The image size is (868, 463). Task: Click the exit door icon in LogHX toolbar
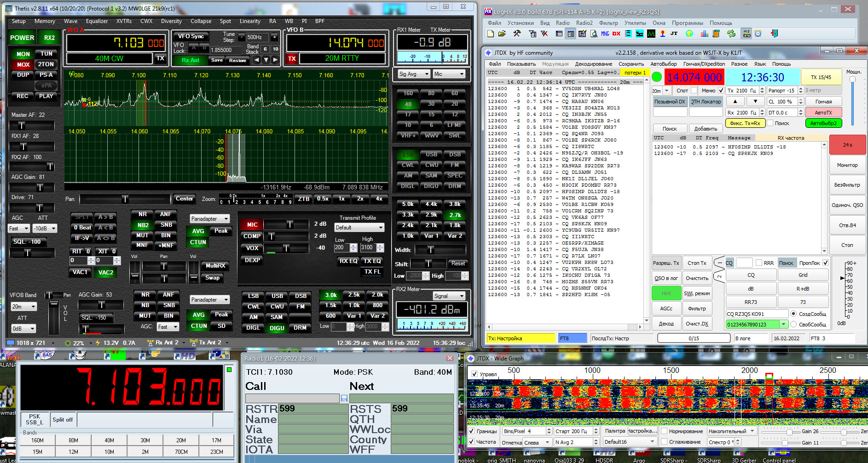pyautogui.click(x=774, y=34)
